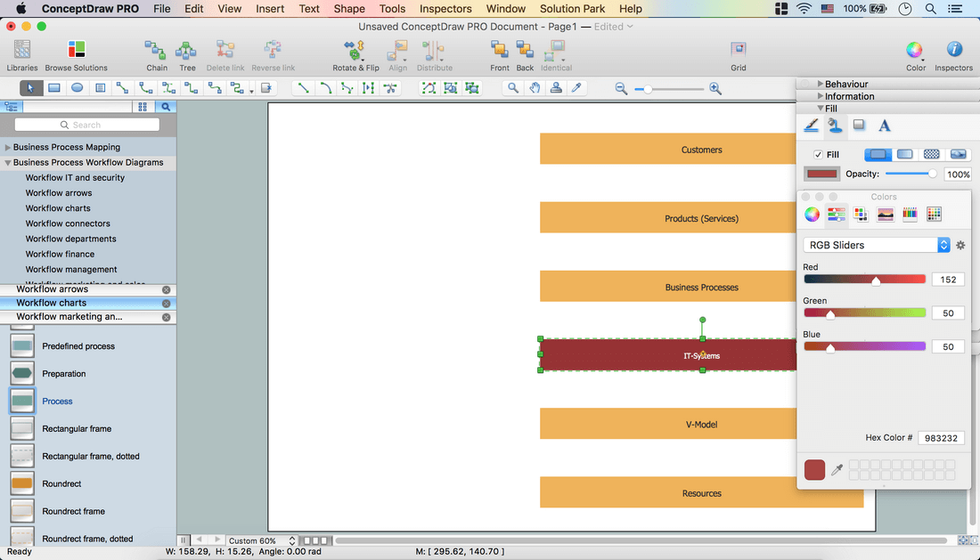The width and height of the screenshot is (980, 560).
Task: Select the arc drawing tool
Action: tap(325, 88)
